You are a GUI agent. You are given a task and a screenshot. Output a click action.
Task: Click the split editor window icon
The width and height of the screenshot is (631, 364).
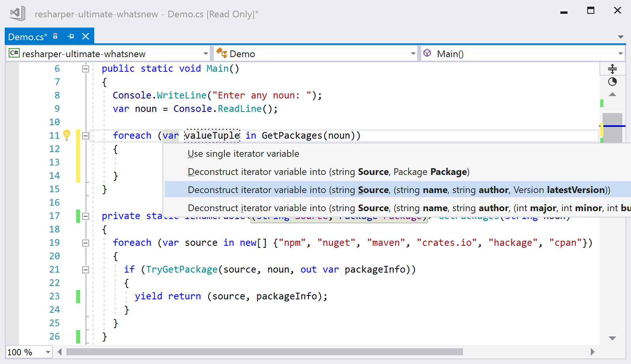pyautogui.click(x=612, y=69)
